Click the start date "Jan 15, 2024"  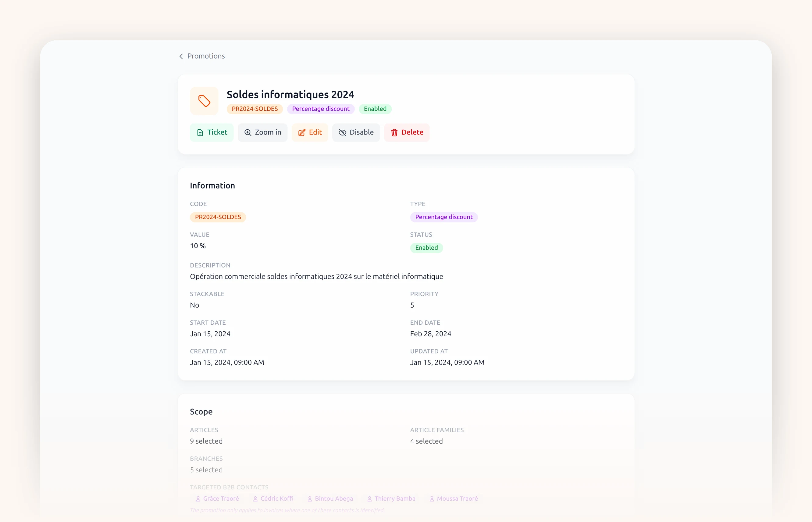(210, 334)
